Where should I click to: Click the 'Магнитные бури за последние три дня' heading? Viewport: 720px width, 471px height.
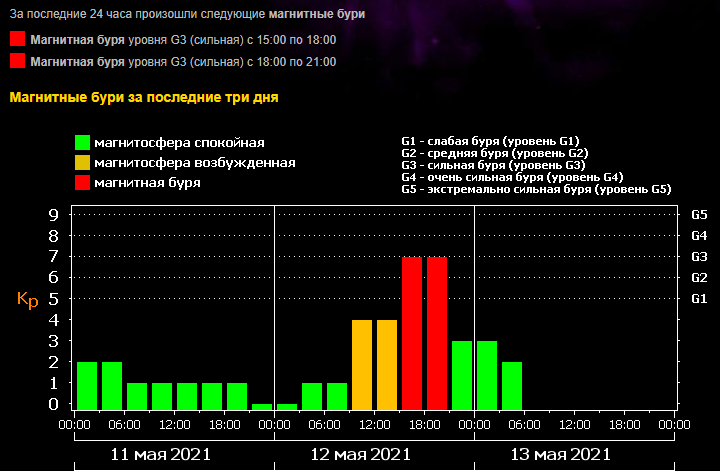click(144, 97)
